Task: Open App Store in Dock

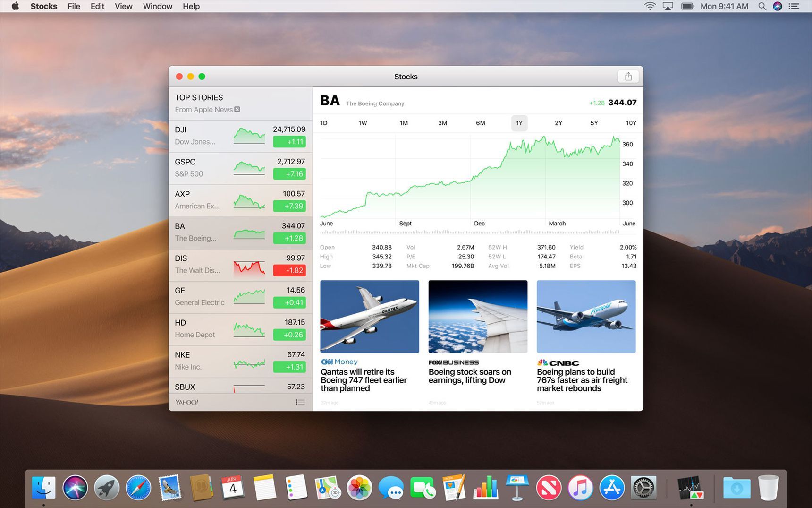Action: (x=612, y=488)
